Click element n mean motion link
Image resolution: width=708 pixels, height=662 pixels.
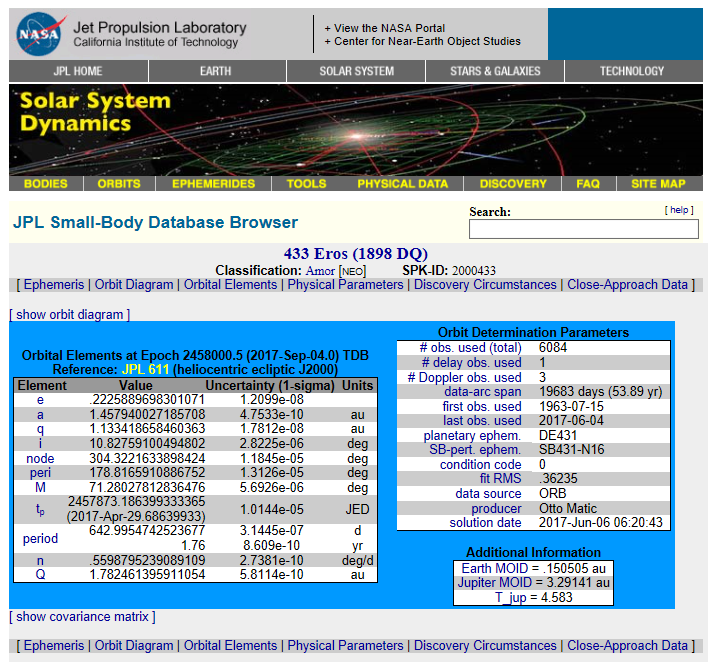point(40,560)
